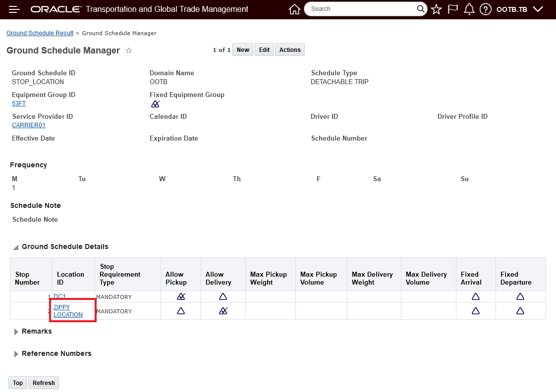Click the search magnifier icon
The width and height of the screenshot is (556, 392).
[421, 9]
